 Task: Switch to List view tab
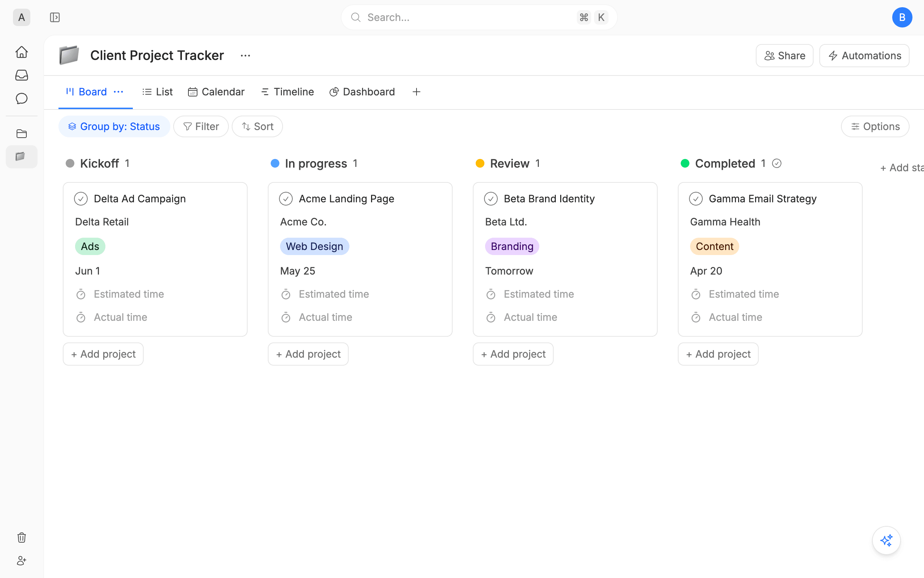coord(157,92)
